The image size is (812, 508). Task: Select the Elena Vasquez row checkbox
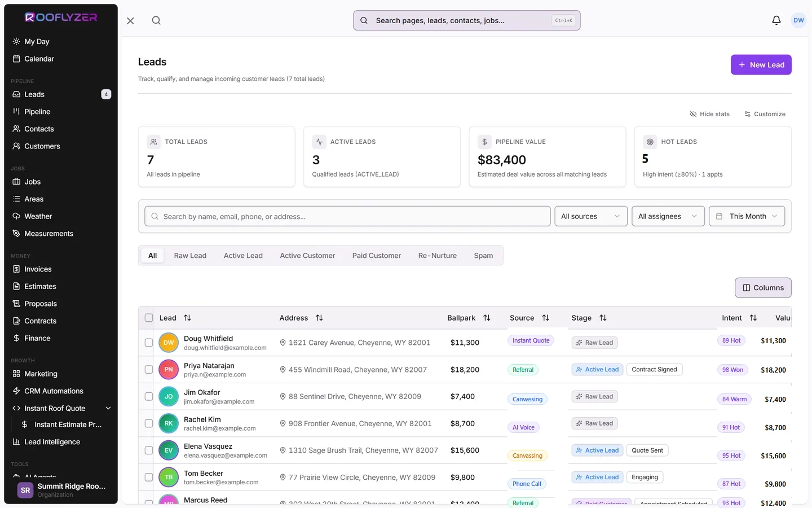149,450
